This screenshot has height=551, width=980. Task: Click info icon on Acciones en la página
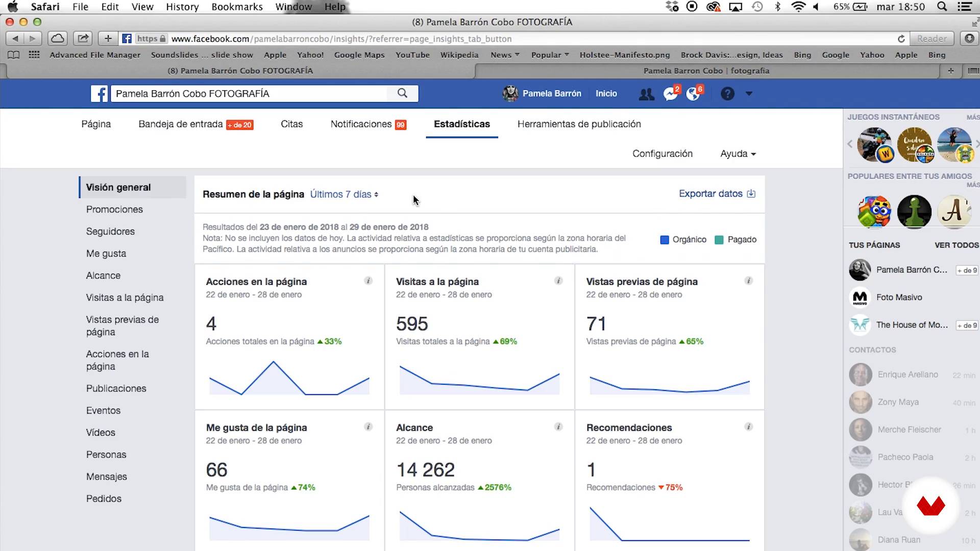pos(368,281)
